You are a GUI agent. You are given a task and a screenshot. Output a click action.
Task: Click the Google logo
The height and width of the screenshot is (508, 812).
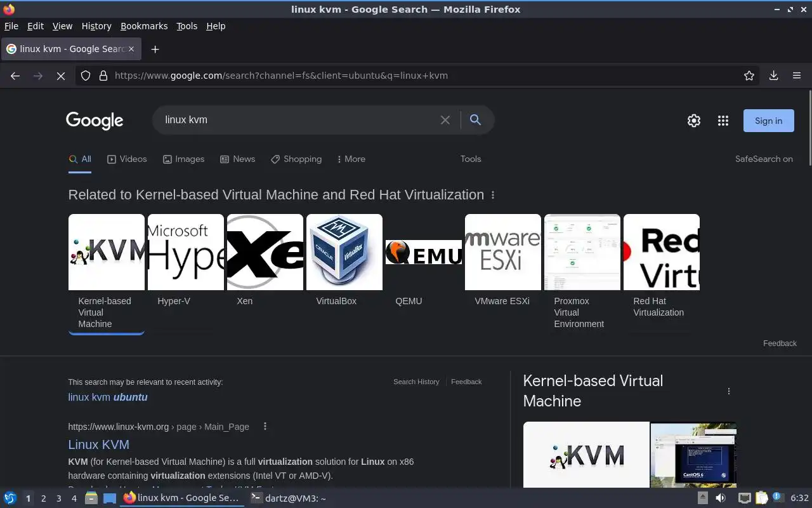(95, 121)
